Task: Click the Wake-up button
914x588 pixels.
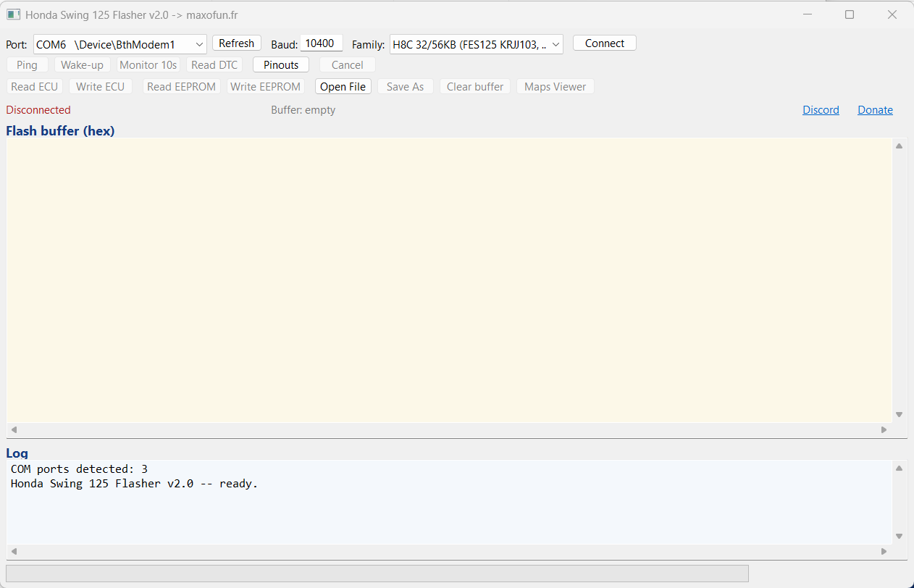Action: point(82,65)
